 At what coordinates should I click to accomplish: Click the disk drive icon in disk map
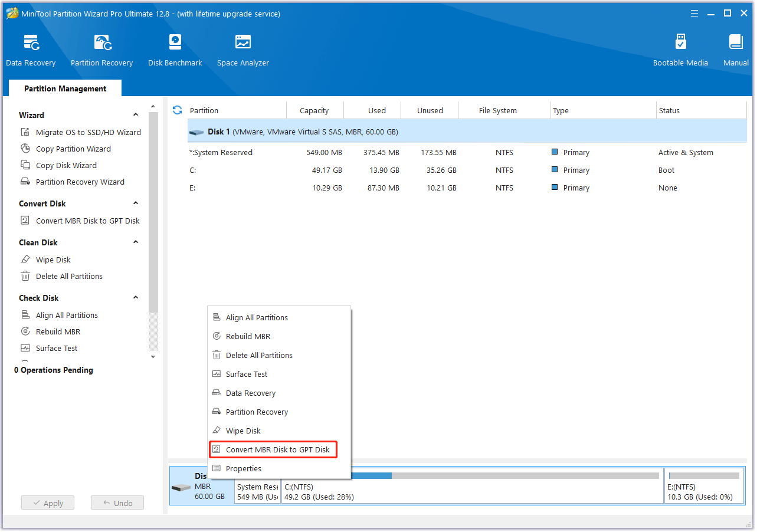click(181, 488)
